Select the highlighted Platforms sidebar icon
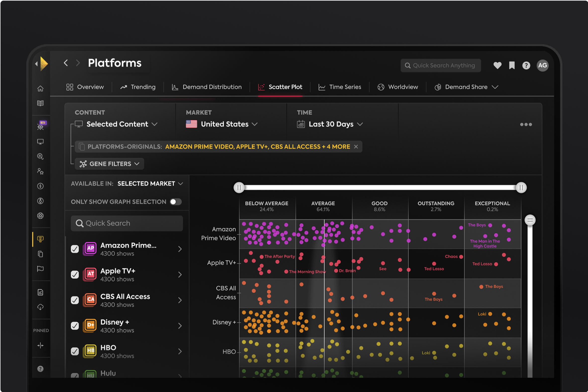 pyautogui.click(x=40, y=239)
